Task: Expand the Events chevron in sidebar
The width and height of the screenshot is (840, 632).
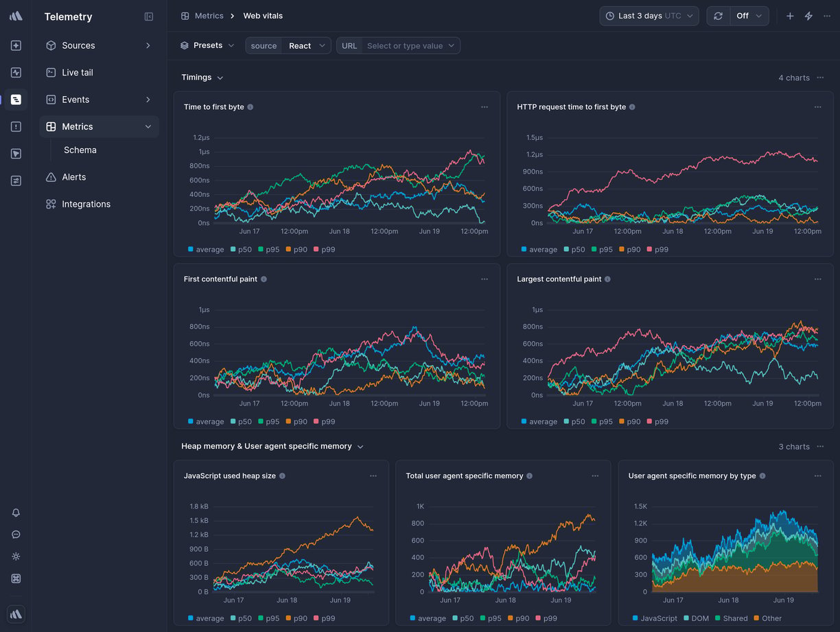Action: click(x=148, y=100)
